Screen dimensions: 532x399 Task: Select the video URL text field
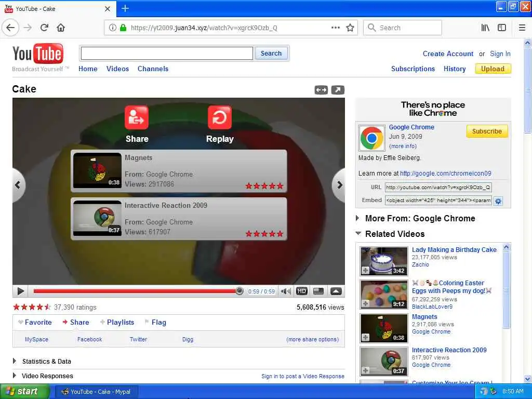[438, 187]
